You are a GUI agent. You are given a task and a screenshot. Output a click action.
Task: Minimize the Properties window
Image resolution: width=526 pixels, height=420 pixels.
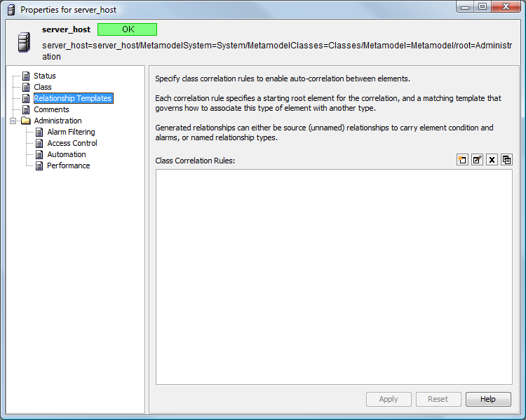pos(465,7)
